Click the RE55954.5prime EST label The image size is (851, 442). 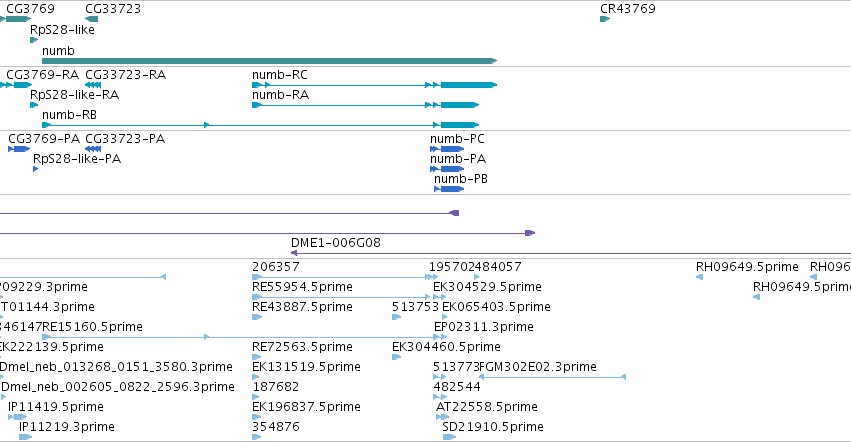click(x=302, y=287)
